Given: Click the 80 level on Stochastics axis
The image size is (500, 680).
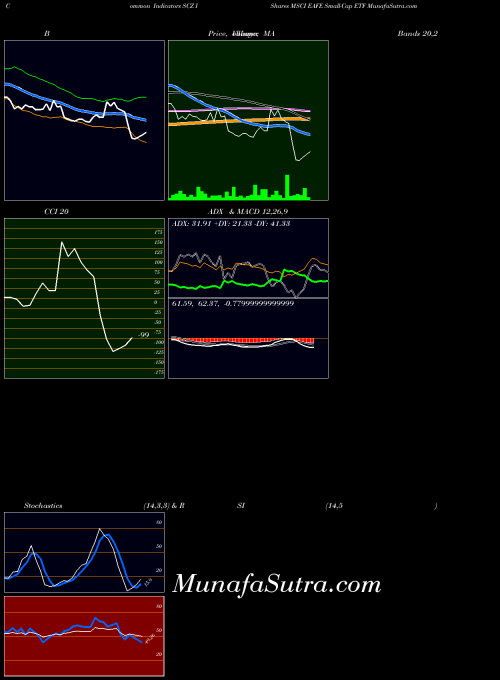Looking at the screenshot, I should (x=159, y=523).
